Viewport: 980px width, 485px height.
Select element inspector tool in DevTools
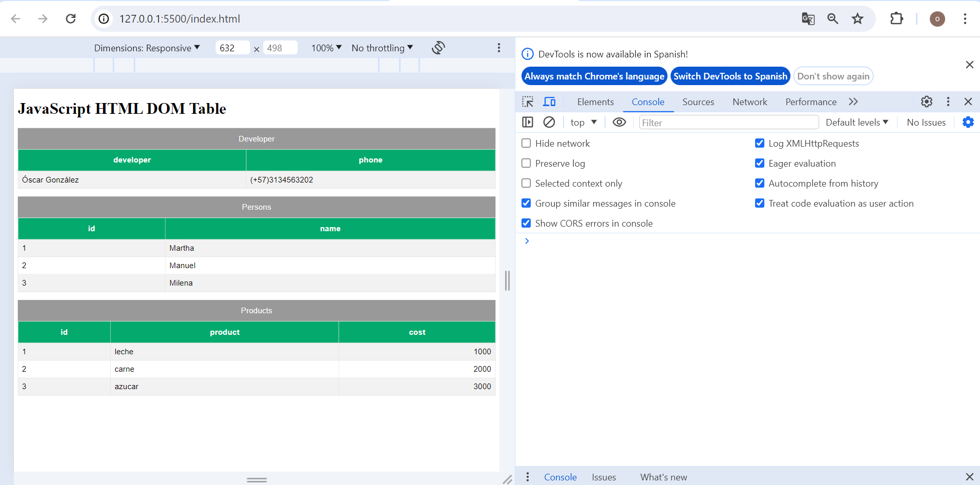point(528,102)
